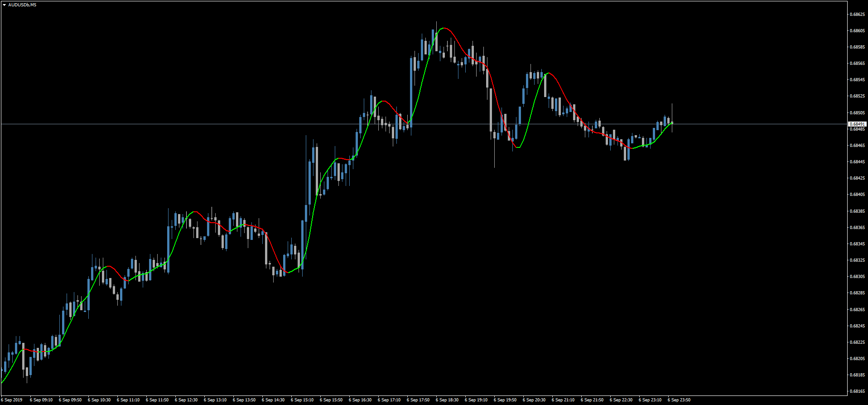Select the 6 Sep 12:30 time label
Screen dimensions: 868x405
pyautogui.click(x=186, y=400)
